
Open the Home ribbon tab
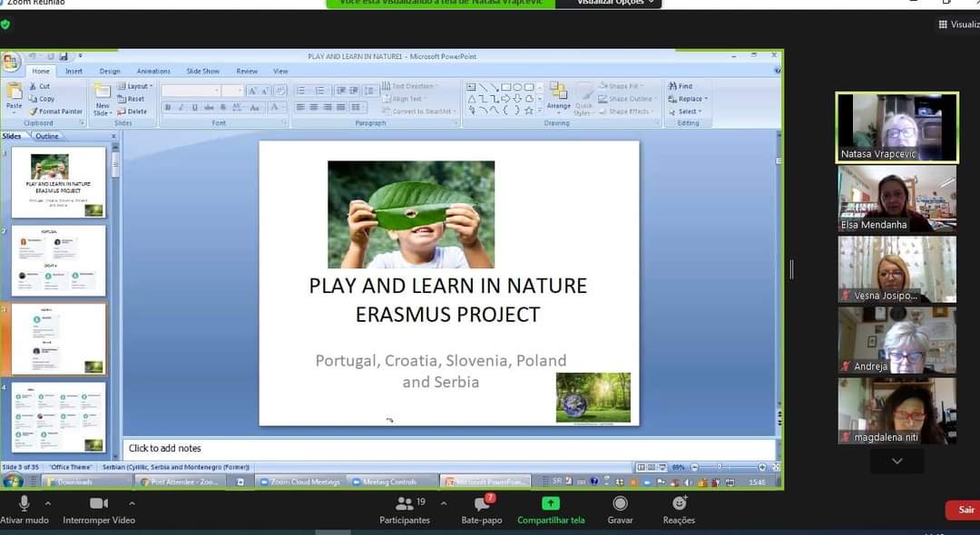[41, 71]
